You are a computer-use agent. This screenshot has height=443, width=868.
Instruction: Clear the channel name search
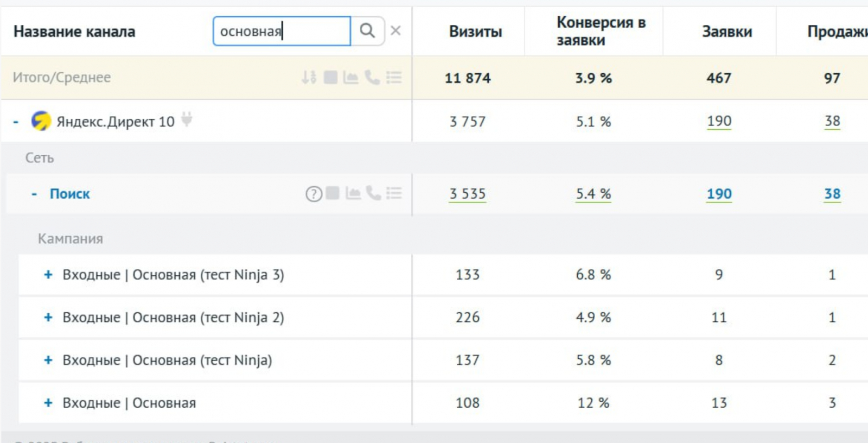coord(396,31)
